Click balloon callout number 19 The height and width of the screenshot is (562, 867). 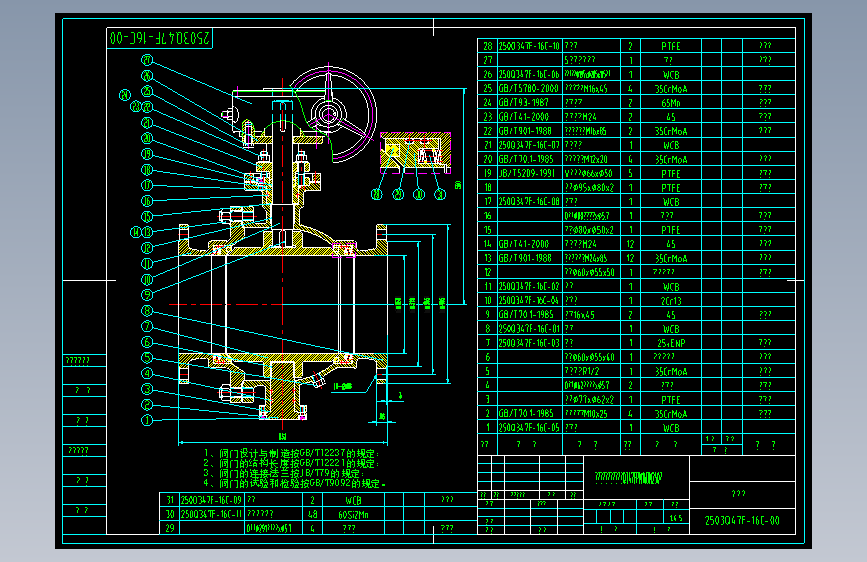coord(147,154)
